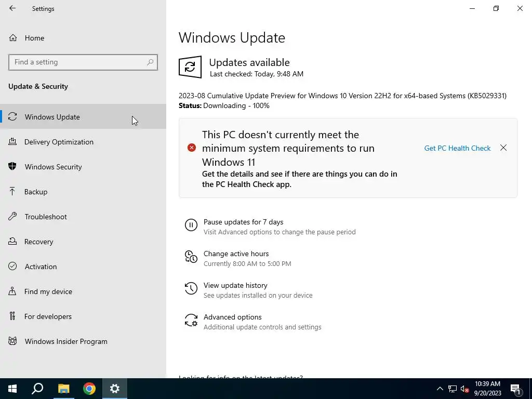Open the Action Center notifications icon
This screenshot has height=399, width=532.
[516, 389]
